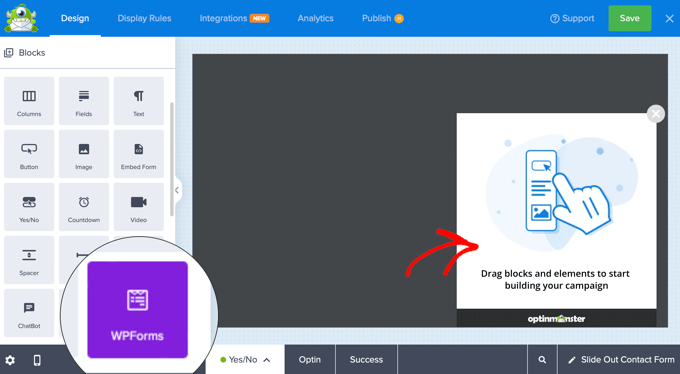Open the Support link
The height and width of the screenshot is (374, 680).
[x=572, y=18]
